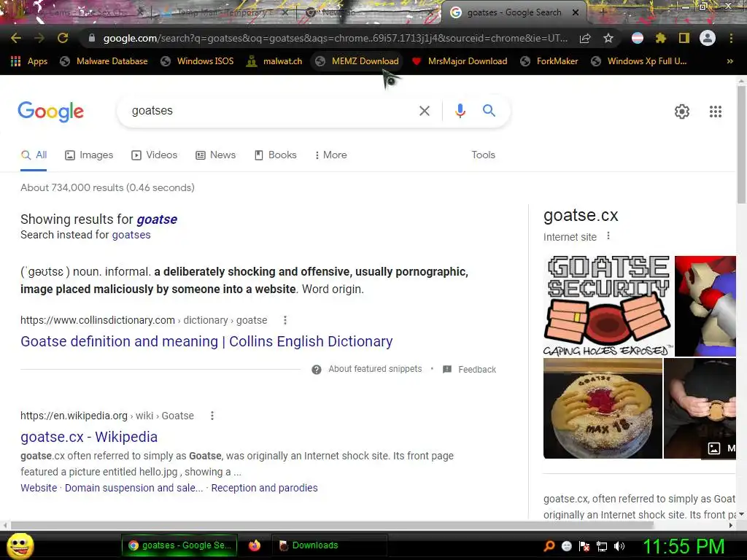Image resolution: width=747 pixels, height=560 pixels.
Task: Open the side panel in Chrome
Action: [684, 38]
